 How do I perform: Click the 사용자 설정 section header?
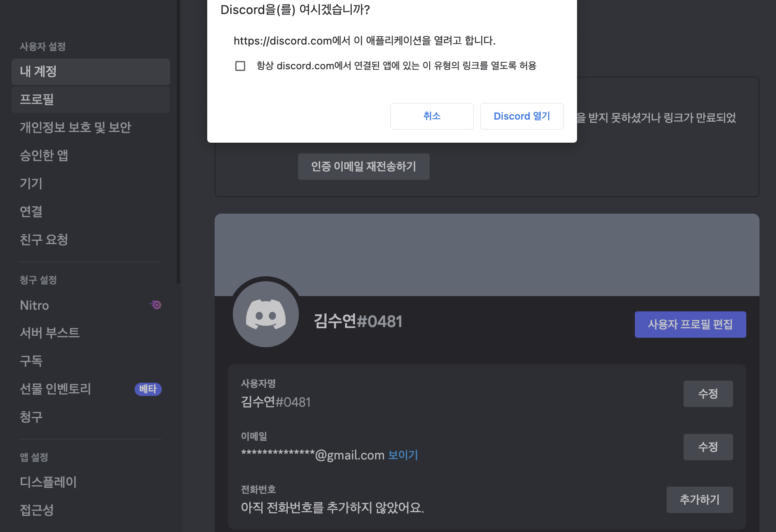[x=43, y=47]
